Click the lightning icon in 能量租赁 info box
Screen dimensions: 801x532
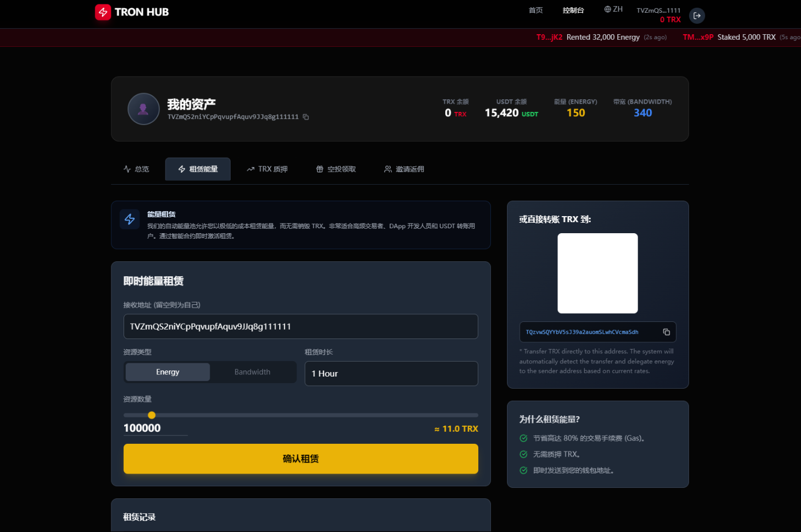(x=130, y=219)
